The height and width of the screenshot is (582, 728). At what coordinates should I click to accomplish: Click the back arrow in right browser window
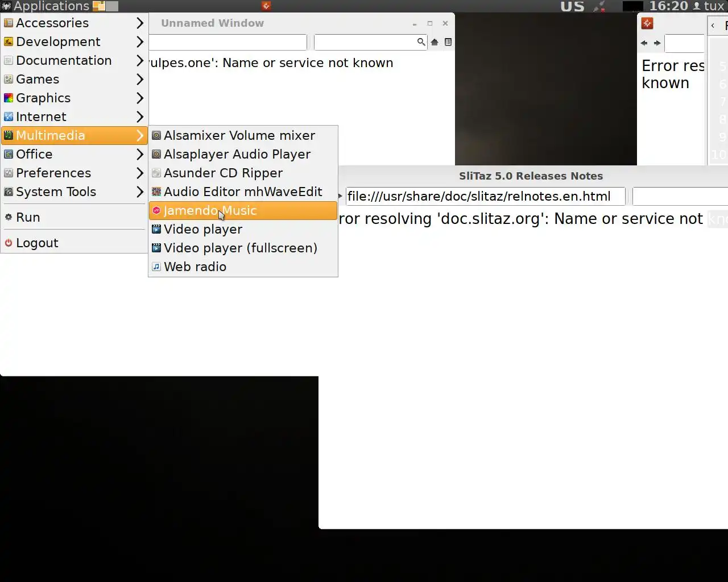[644, 43]
